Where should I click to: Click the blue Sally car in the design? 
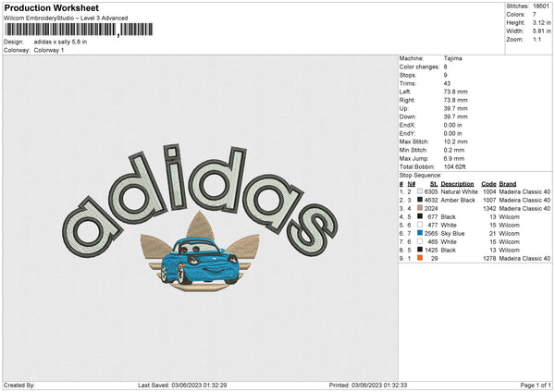200,262
